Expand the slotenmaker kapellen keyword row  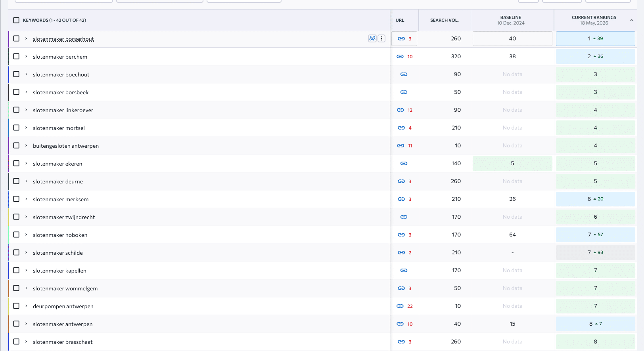pyautogui.click(x=26, y=270)
